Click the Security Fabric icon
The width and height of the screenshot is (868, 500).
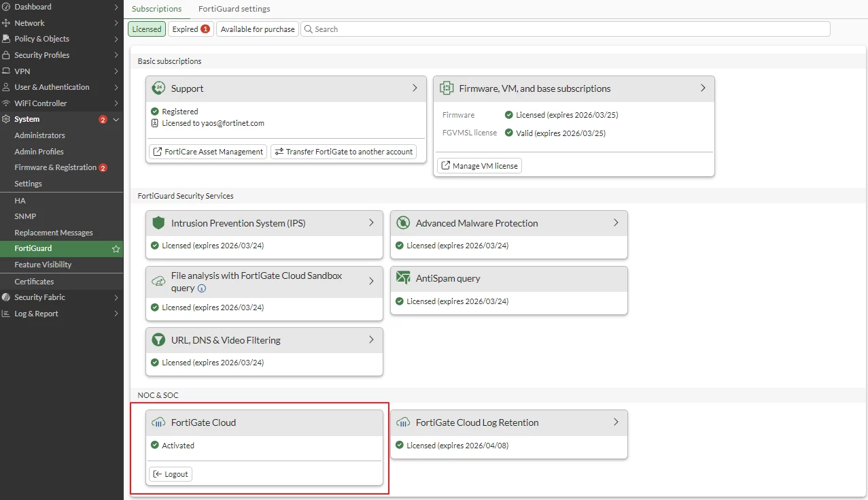point(6,297)
